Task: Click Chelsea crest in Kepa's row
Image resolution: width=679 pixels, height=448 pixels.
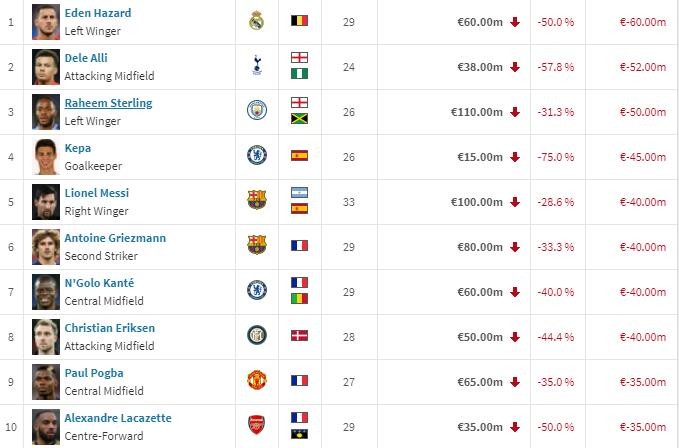Action: coord(257,155)
